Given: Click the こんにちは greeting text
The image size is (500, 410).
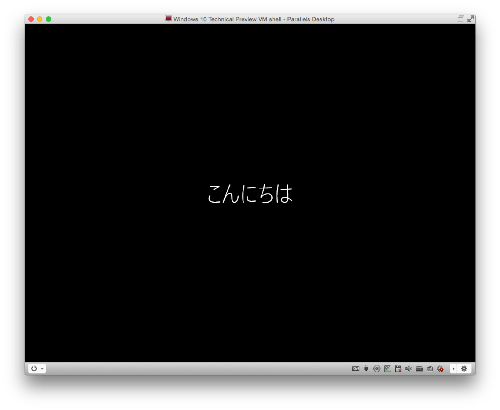Looking at the screenshot, I should coord(250,194).
